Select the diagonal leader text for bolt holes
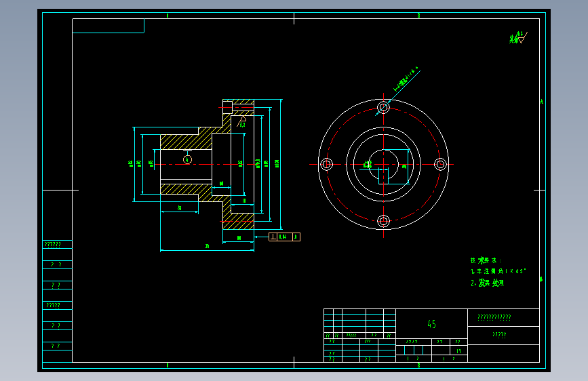 406,79
